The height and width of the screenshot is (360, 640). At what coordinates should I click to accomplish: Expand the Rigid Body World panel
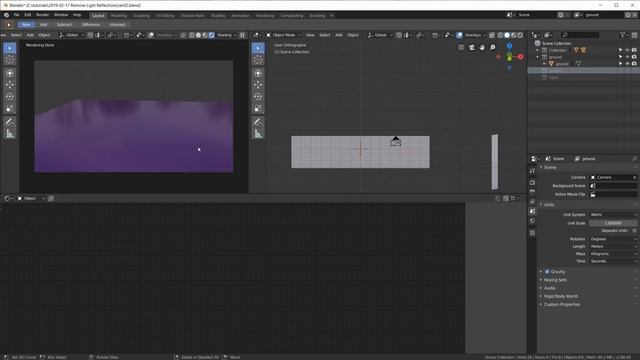(x=560, y=296)
